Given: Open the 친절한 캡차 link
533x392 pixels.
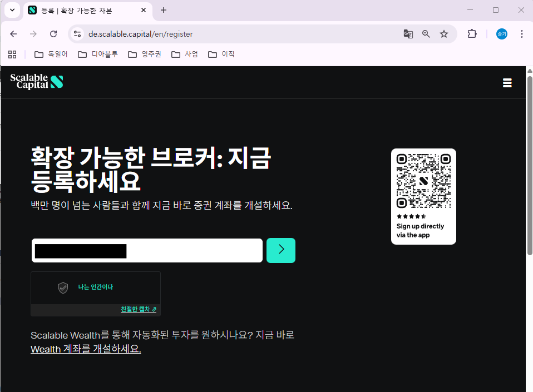Looking at the screenshot, I should (139, 309).
